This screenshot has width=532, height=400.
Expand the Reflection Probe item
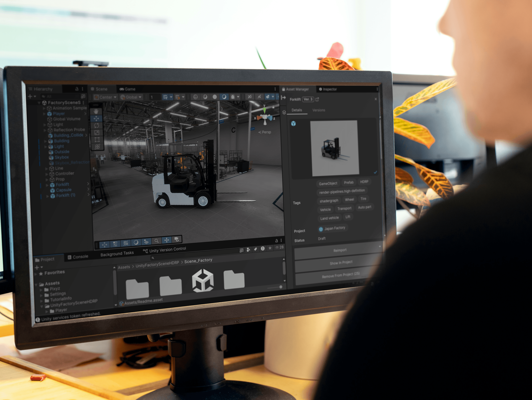pos(45,130)
